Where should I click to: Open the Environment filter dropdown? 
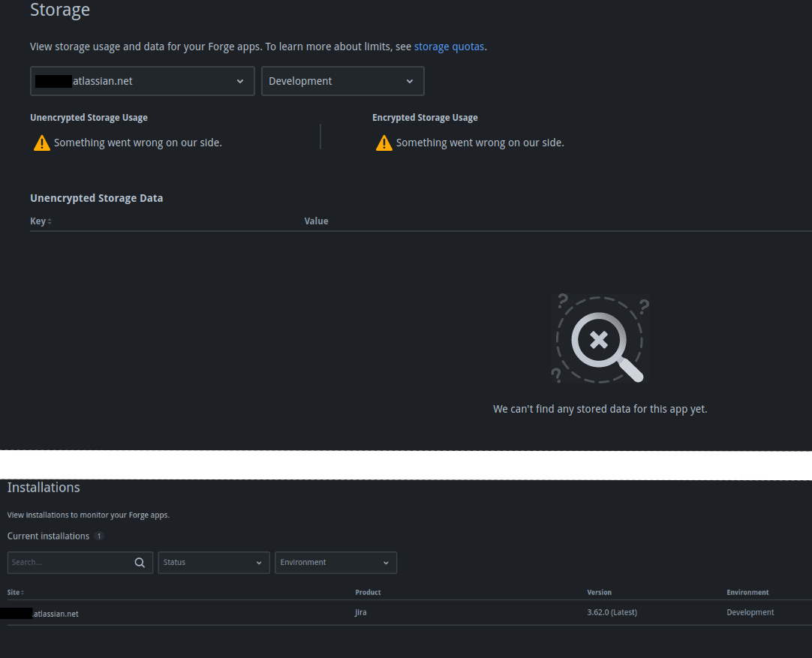click(x=336, y=562)
